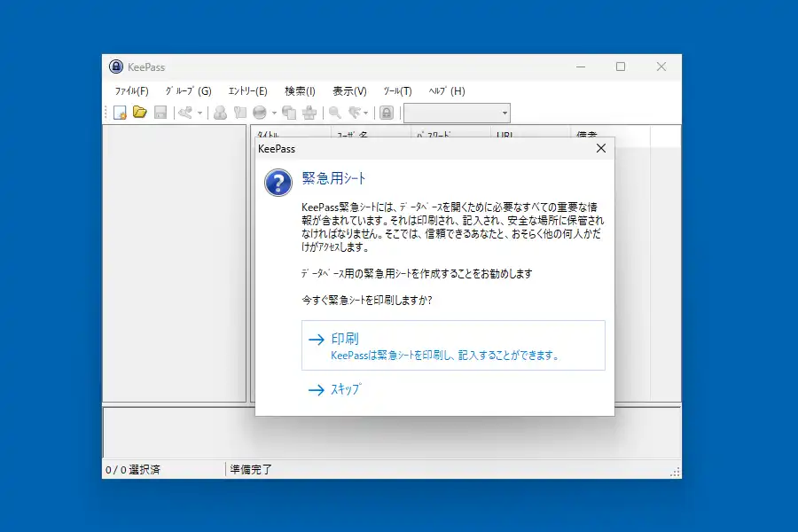The height and width of the screenshot is (532, 798).
Task: Click the Lock Workspace padlock icon
Action: [x=387, y=113]
